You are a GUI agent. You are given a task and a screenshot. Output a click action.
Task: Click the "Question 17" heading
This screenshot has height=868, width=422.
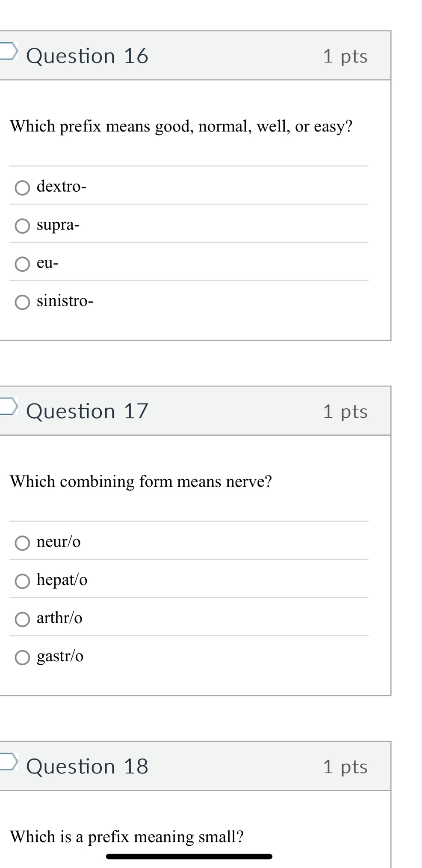tap(87, 411)
